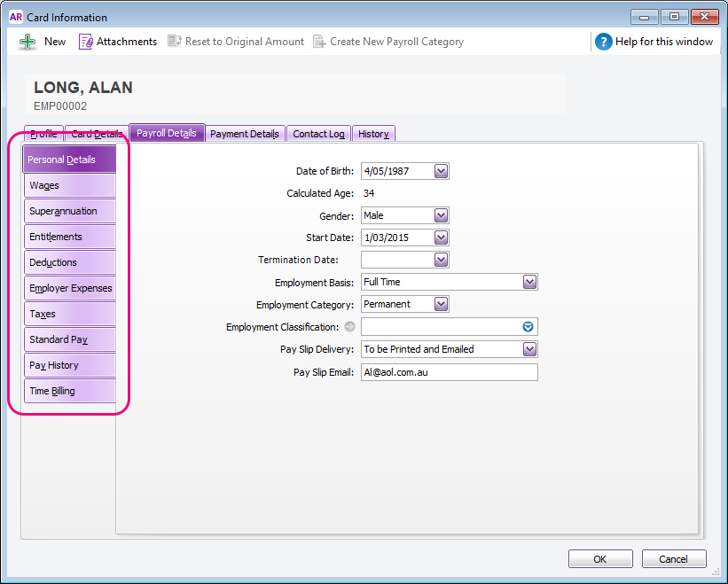
Task: Click the Create New Payroll Category icon
Action: pos(388,41)
